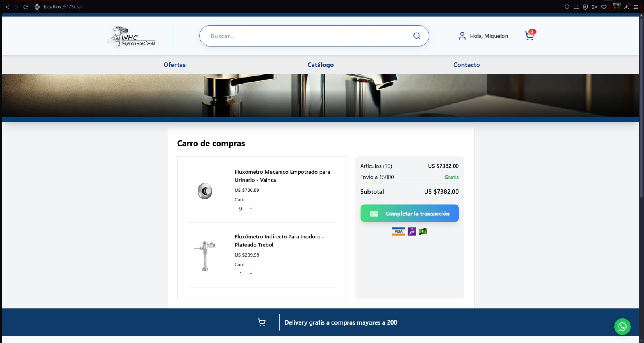Click the US $786.89 price

(x=247, y=190)
